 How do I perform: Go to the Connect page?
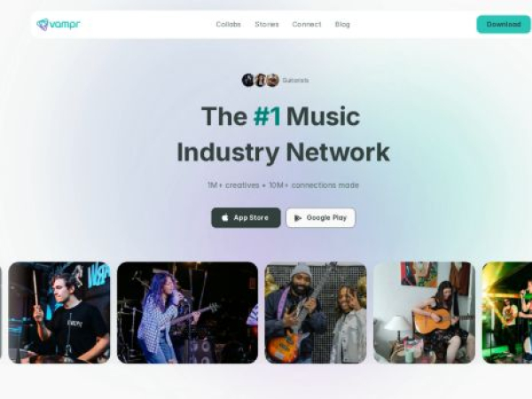click(x=307, y=25)
